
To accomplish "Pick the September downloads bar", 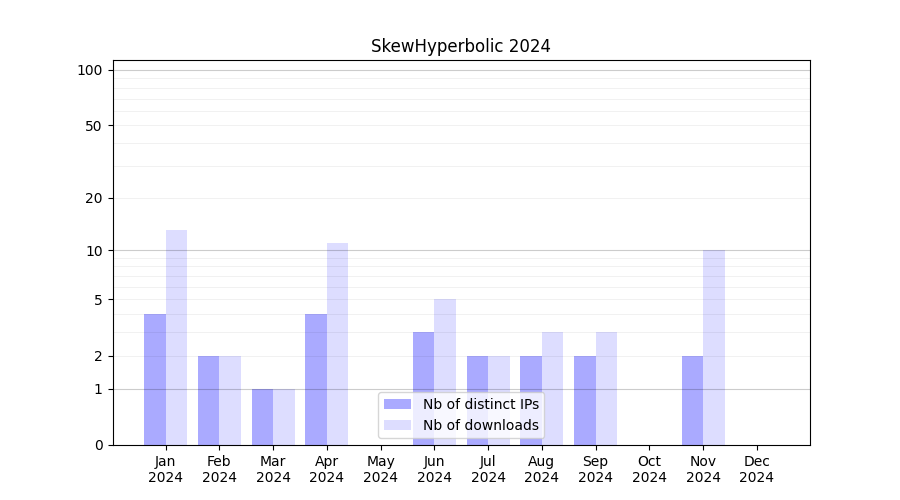I will (x=606, y=388).
